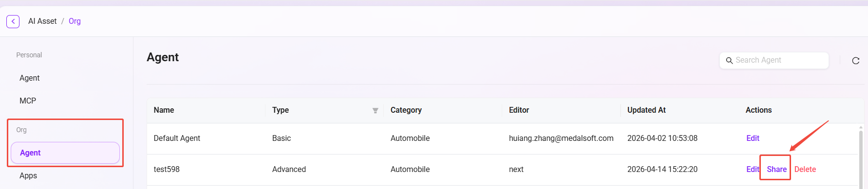Viewport: 868px width, 189px height.
Task: Click the search magnifier icon
Action: pyautogui.click(x=729, y=61)
